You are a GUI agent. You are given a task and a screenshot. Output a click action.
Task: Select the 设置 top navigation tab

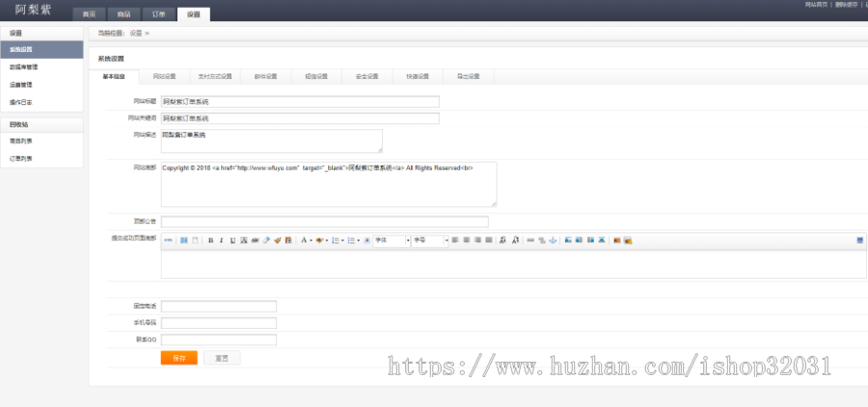pos(193,14)
